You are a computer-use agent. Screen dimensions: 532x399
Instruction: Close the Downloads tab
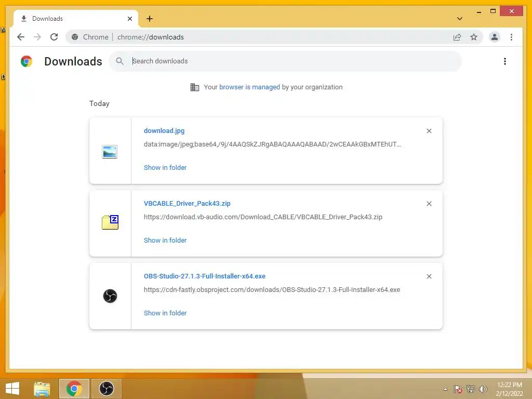point(129,19)
